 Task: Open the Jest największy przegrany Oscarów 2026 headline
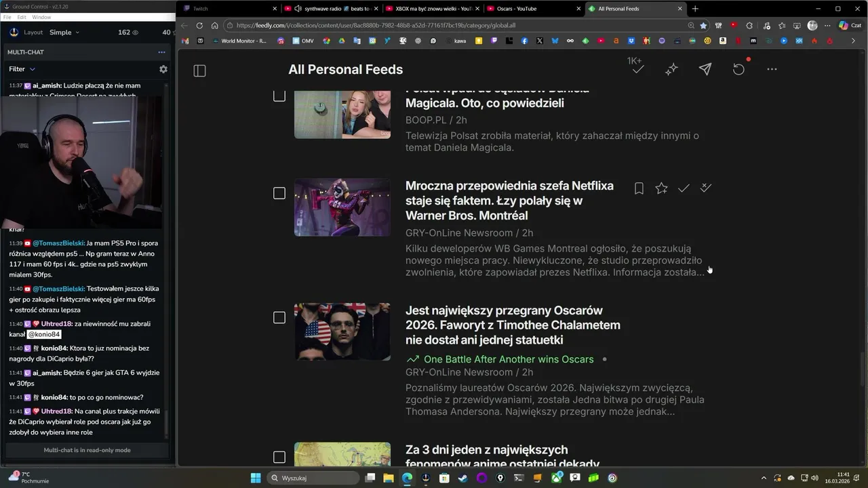click(x=513, y=325)
